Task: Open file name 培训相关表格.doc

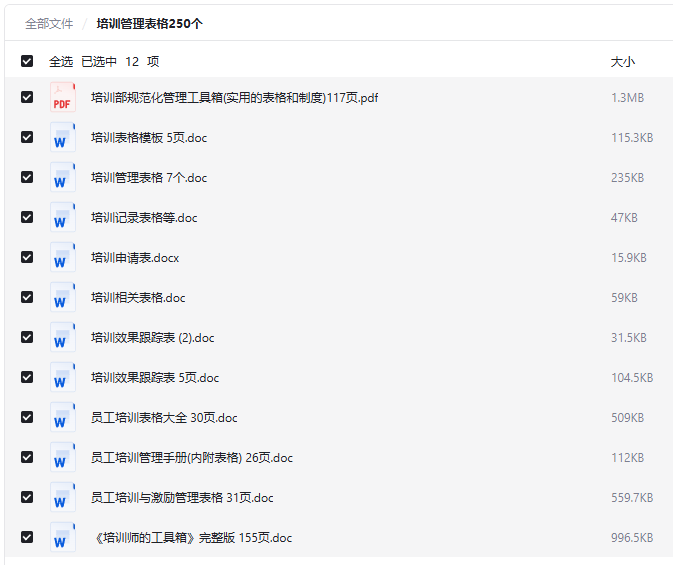Action: point(138,298)
